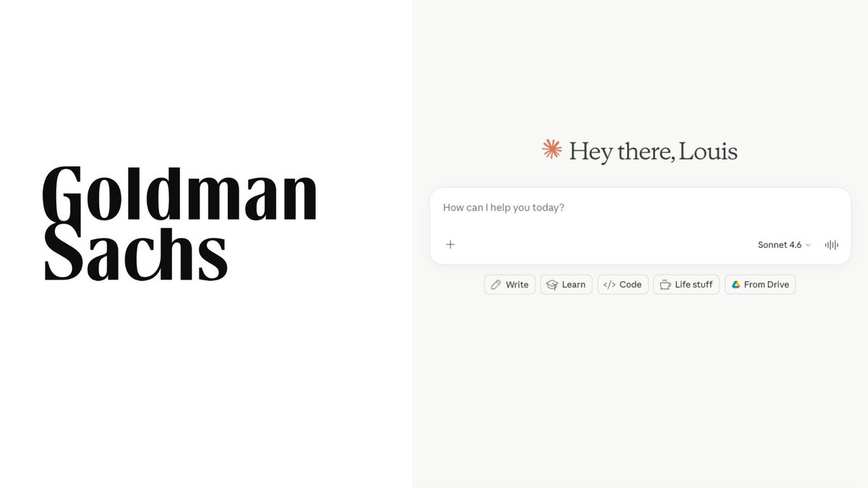868x488 pixels.
Task: Select the Learn suggestion chip
Action: point(566,285)
